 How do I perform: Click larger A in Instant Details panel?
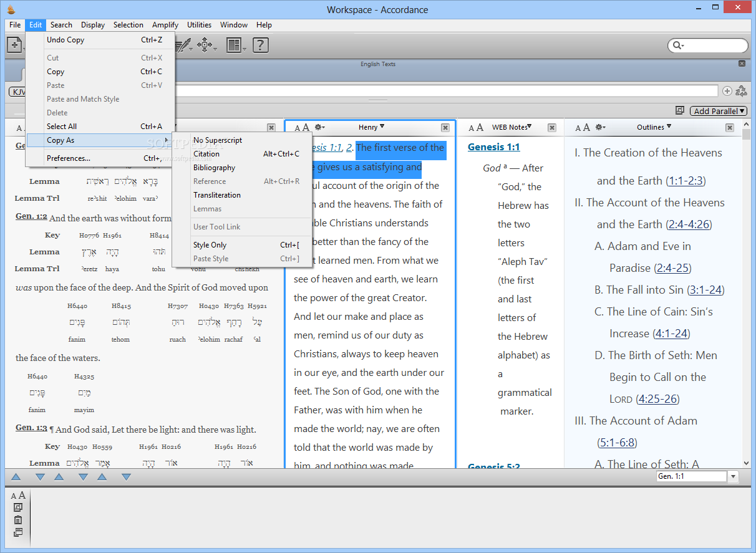coord(22,496)
